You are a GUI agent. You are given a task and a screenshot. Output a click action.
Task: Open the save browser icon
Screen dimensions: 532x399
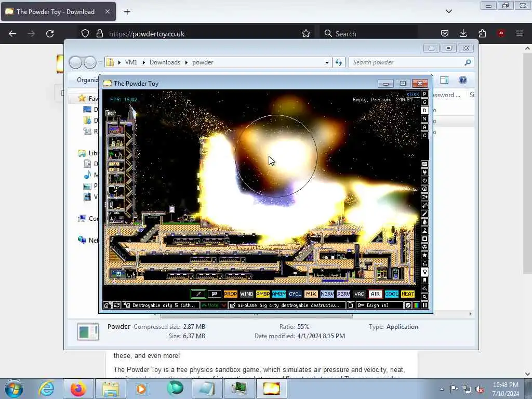[x=107, y=305]
